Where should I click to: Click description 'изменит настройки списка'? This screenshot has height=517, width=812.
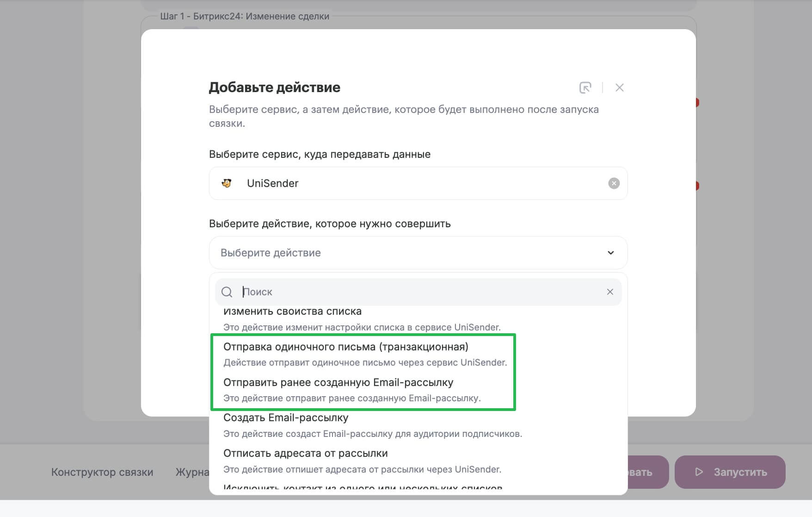click(362, 327)
